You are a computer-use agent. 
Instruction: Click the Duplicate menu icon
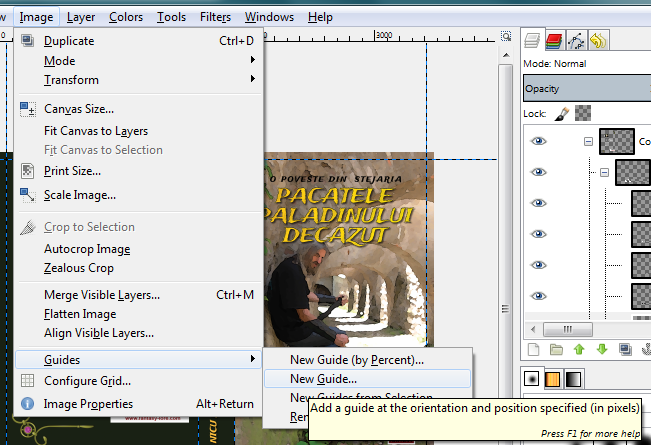(28, 41)
